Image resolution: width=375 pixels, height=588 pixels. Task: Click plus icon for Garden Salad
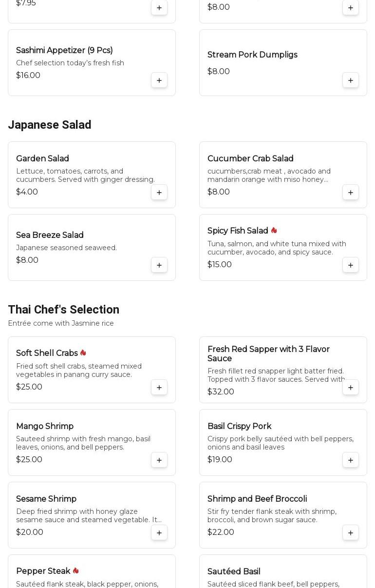click(x=159, y=192)
